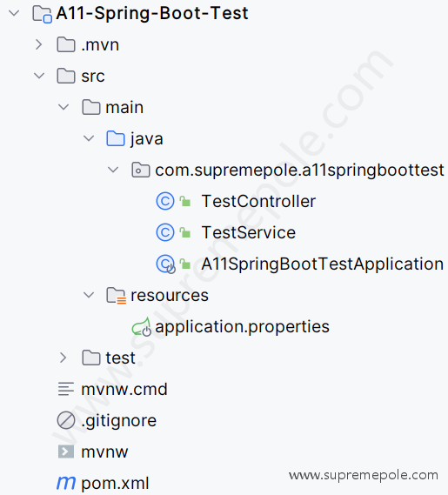Click the .gitignore ignored-file icon
448x495 pixels.
(x=66, y=420)
